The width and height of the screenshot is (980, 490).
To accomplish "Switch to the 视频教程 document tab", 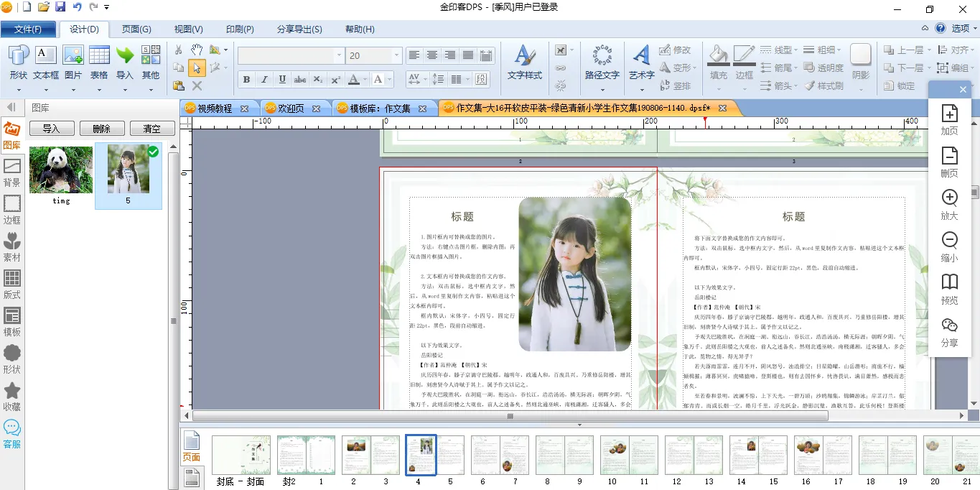I will [x=215, y=108].
